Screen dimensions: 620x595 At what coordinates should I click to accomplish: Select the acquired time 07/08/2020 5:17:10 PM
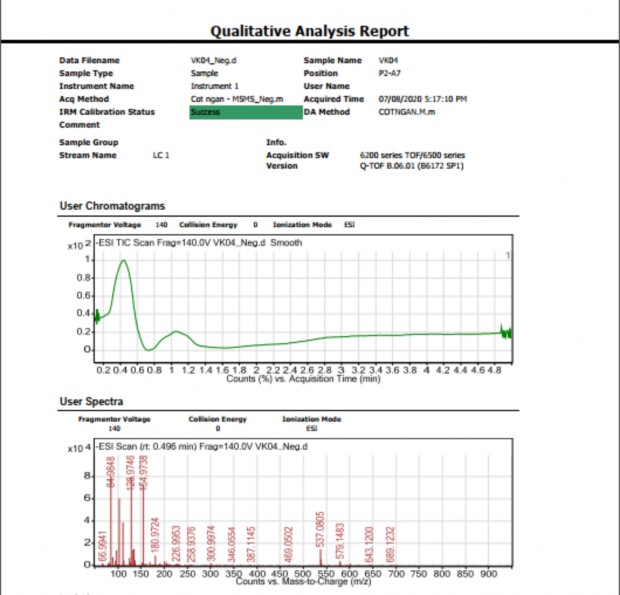423,99
